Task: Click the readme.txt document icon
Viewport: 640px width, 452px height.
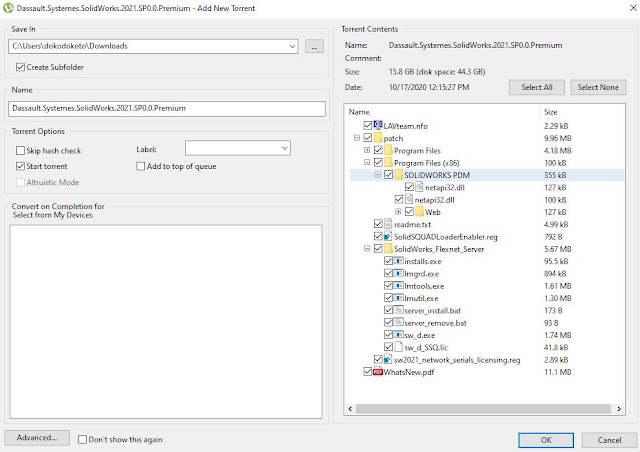Action: (389, 224)
